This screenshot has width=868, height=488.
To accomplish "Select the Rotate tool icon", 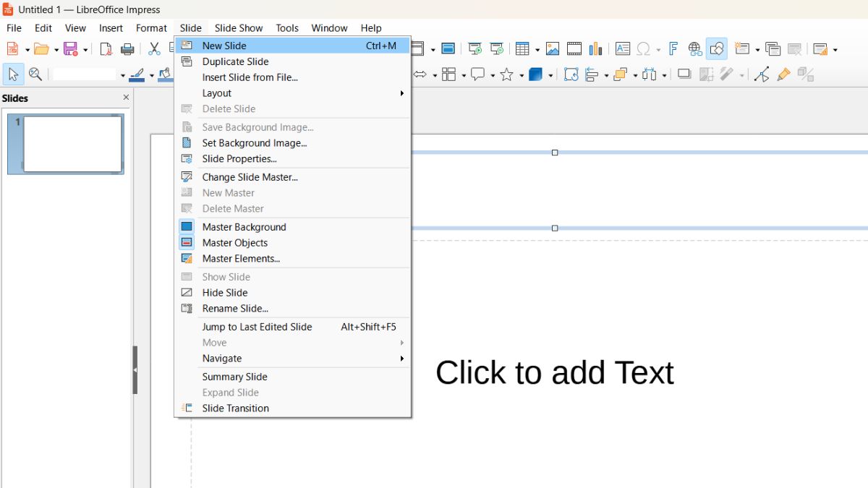I will pyautogui.click(x=571, y=74).
